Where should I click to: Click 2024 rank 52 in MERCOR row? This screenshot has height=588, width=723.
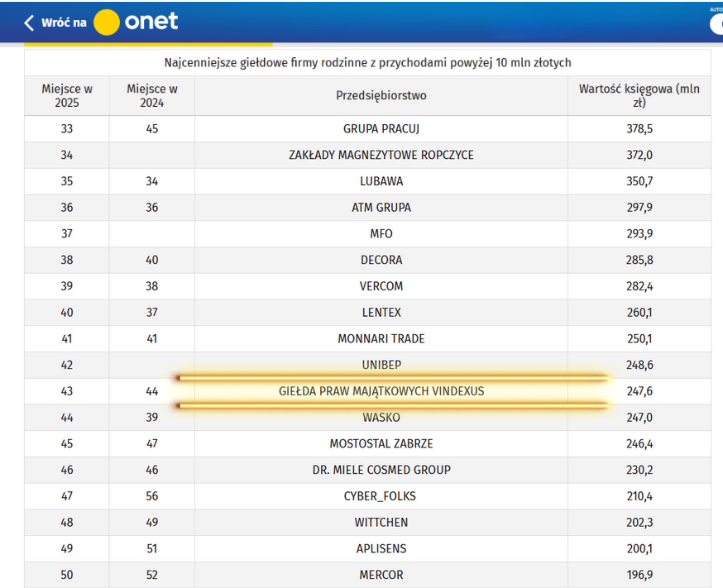152,575
